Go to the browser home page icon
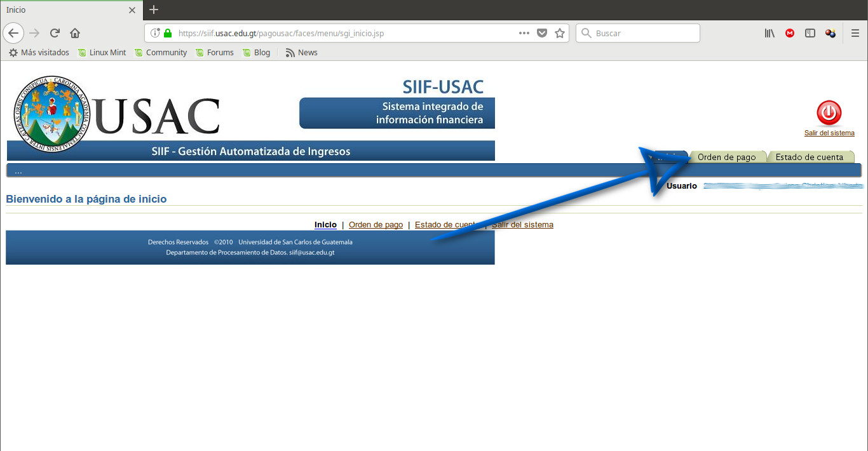 tap(75, 33)
